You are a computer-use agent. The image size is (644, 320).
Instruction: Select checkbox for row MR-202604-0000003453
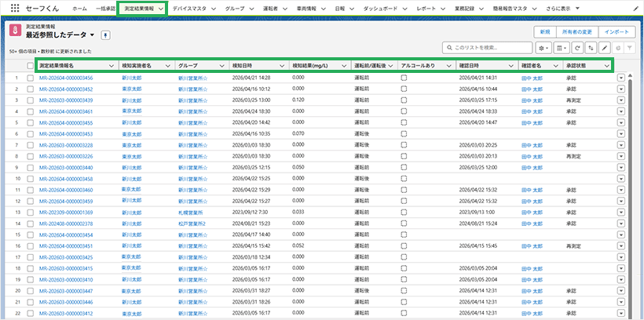coord(30,134)
